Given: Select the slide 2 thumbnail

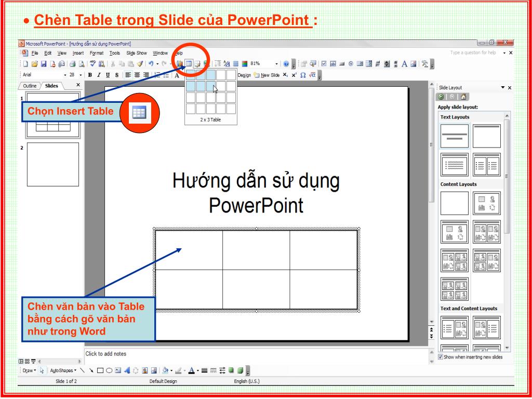Looking at the screenshot, I should 53,164.
